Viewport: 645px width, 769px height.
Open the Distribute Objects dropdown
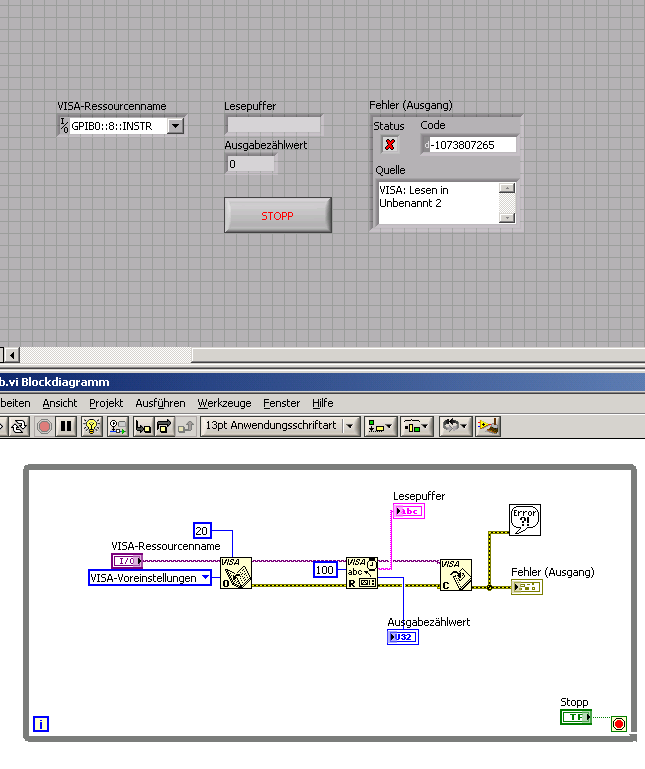click(416, 426)
